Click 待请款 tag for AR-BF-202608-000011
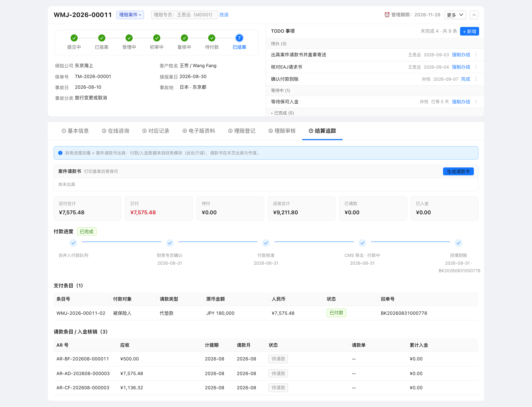Image resolution: width=532 pixels, height=407 pixels. [x=278, y=359]
